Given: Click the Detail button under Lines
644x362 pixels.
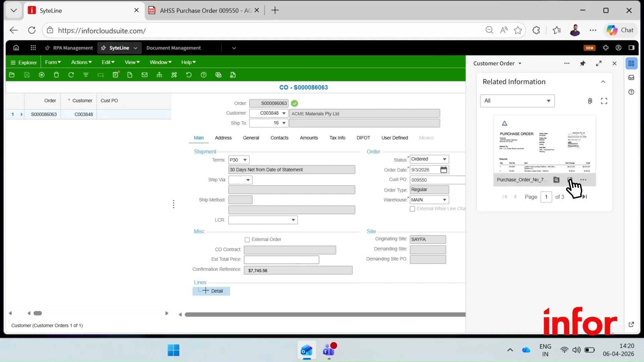Looking at the screenshot, I should (211, 291).
